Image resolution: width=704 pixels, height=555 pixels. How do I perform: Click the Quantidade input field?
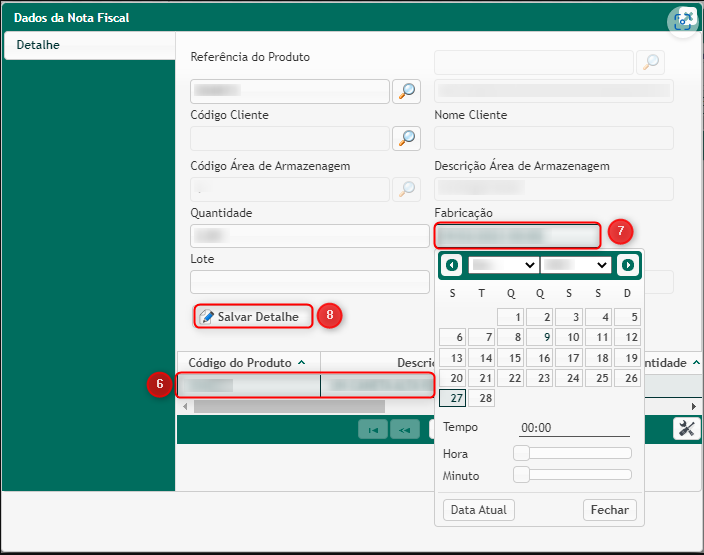click(309, 236)
